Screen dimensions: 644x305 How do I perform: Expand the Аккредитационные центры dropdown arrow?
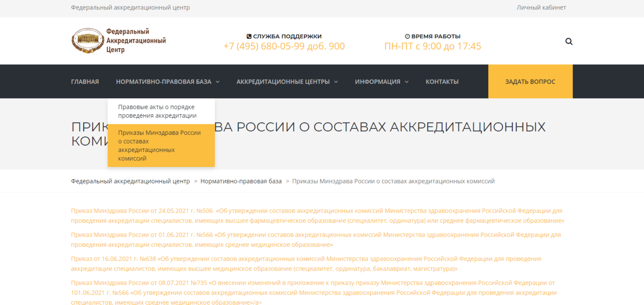(336, 82)
